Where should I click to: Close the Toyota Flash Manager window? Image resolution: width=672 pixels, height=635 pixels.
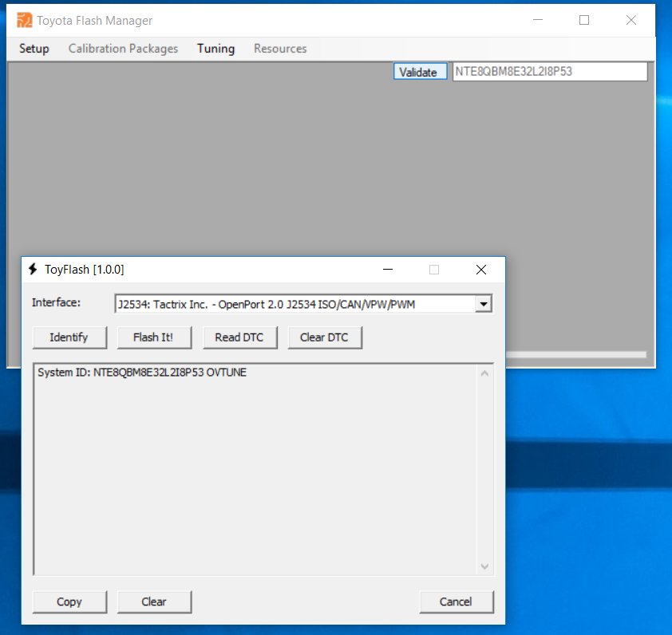(630, 20)
